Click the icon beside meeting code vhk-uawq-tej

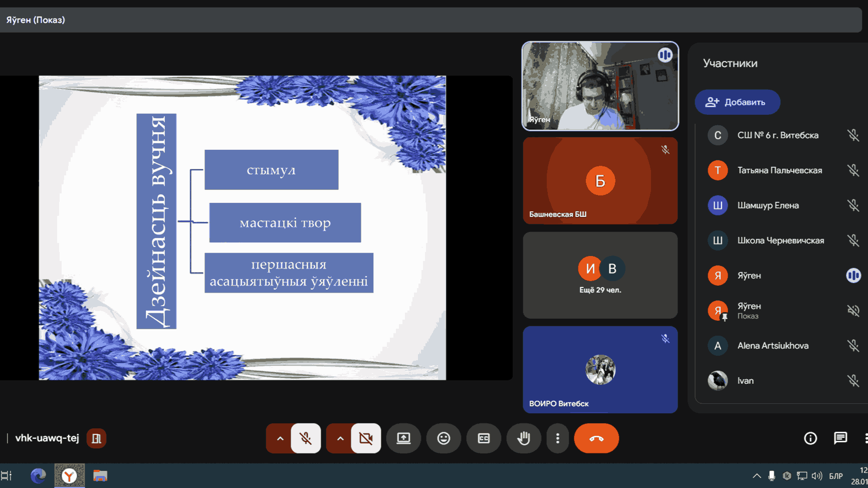(x=96, y=438)
